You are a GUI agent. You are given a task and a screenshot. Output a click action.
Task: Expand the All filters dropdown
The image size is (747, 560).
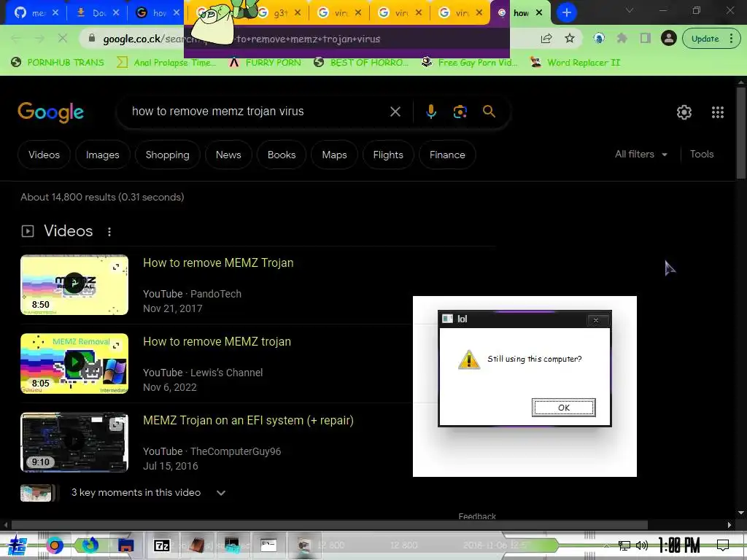(x=640, y=155)
